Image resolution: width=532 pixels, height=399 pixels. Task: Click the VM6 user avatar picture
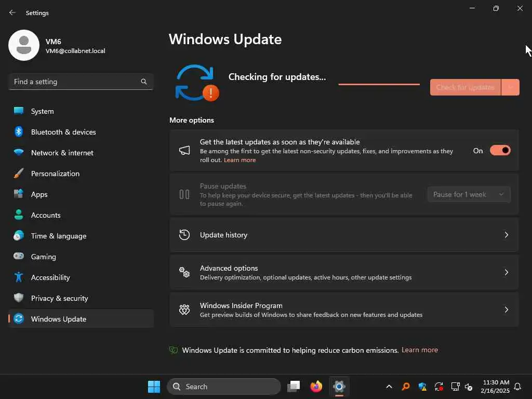point(24,45)
